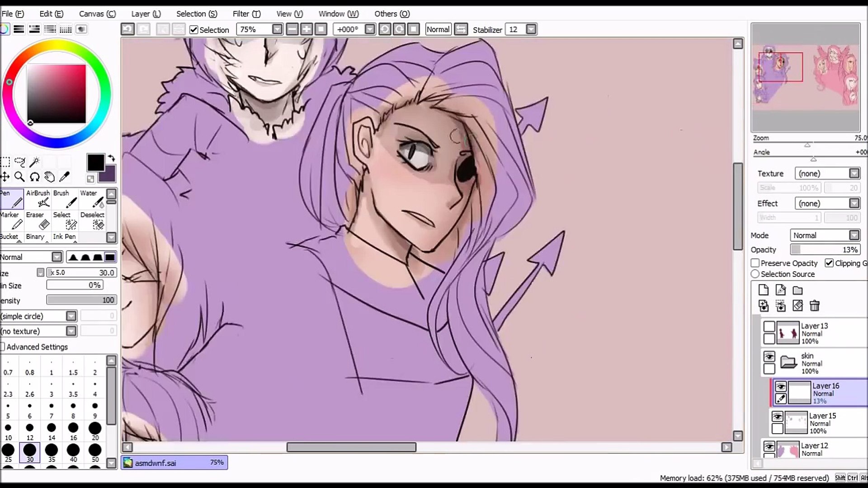868x488 pixels.
Task: Show Layer 13 via visibility box
Action: pos(769,327)
